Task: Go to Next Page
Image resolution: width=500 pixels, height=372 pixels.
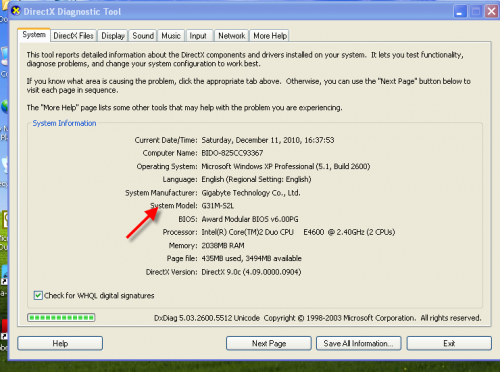Action: pyautogui.click(x=269, y=343)
